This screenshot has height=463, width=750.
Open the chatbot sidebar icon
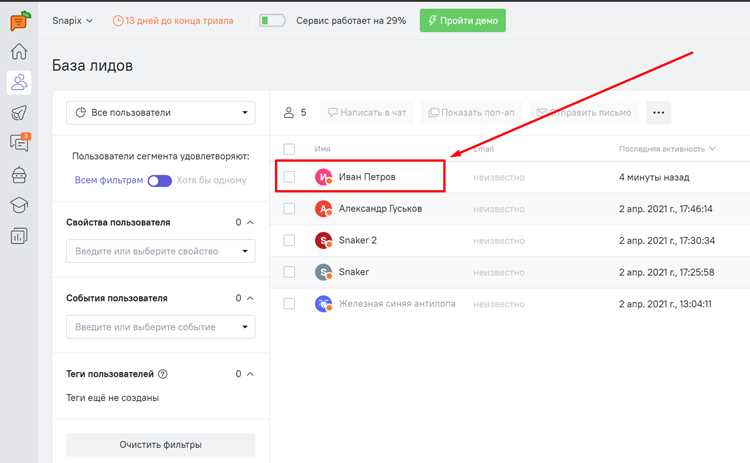pyautogui.click(x=19, y=175)
